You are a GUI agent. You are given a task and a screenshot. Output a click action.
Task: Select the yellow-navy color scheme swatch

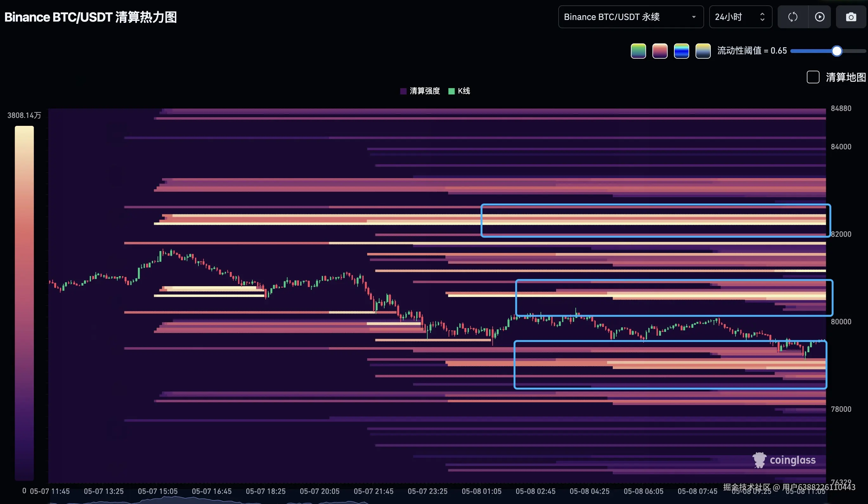tap(703, 51)
